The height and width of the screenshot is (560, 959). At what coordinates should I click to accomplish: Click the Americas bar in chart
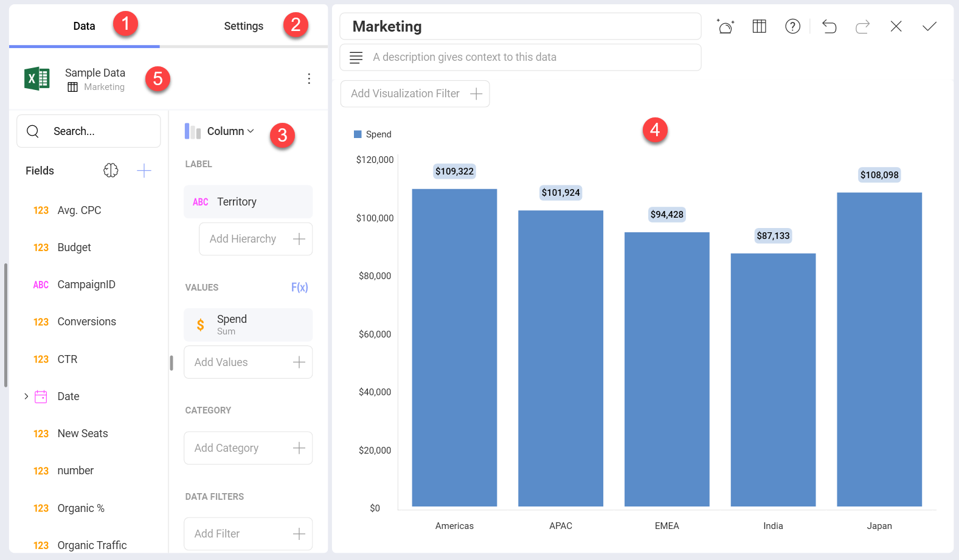(x=454, y=348)
